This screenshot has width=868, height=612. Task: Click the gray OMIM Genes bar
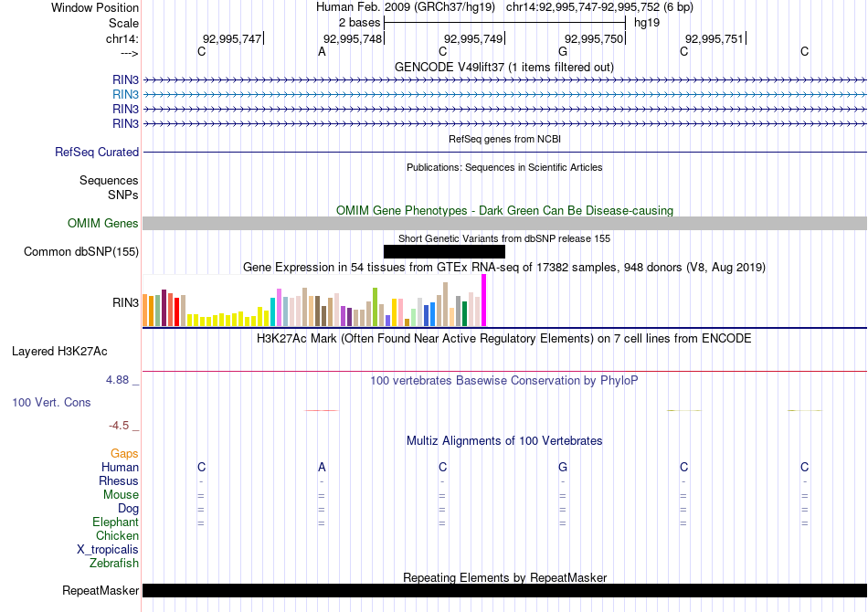click(x=504, y=224)
